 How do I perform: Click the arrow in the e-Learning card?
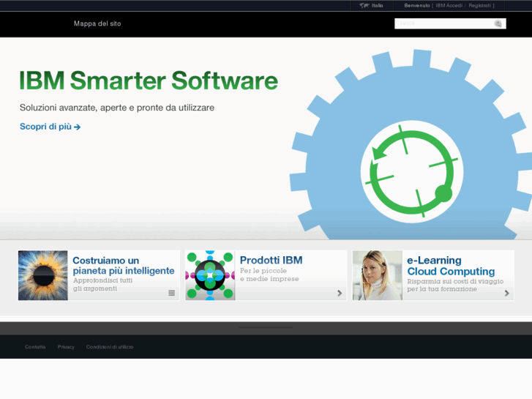[x=506, y=293]
